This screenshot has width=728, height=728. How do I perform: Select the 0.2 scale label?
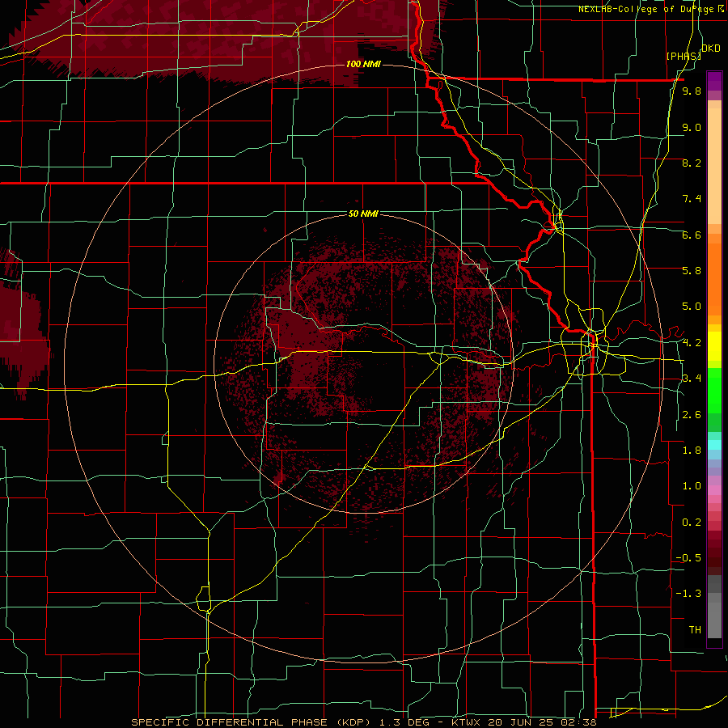pyautogui.click(x=692, y=523)
